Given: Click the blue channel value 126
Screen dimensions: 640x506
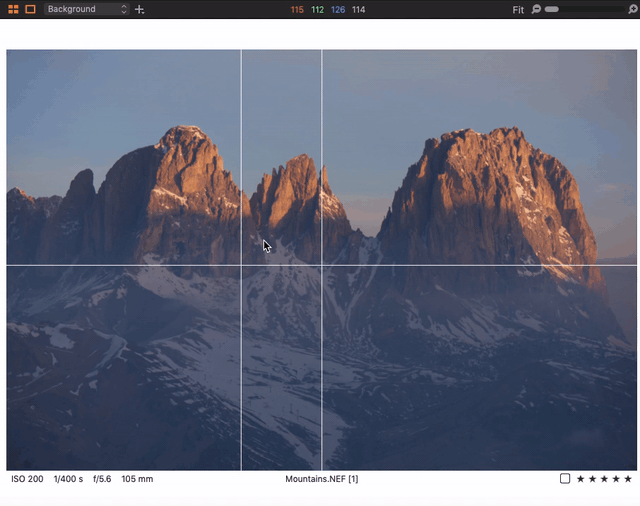Looking at the screenshot, I should click(x=338, y=10).
